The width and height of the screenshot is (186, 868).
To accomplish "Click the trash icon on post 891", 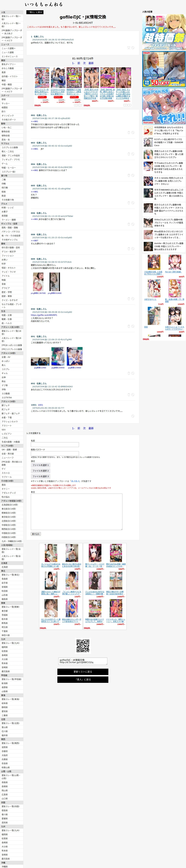I will [x=129, y=373].
